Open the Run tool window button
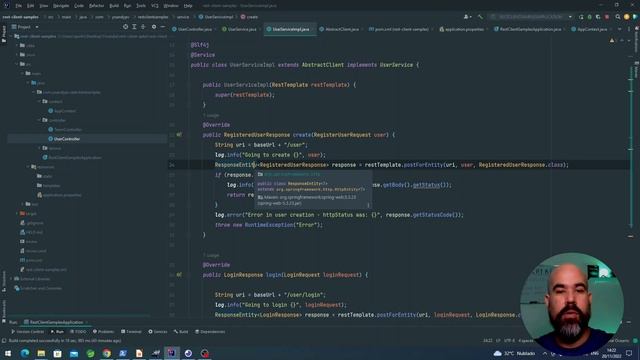The height and width of the screenshot is (360, 640). tap(58, 331)
